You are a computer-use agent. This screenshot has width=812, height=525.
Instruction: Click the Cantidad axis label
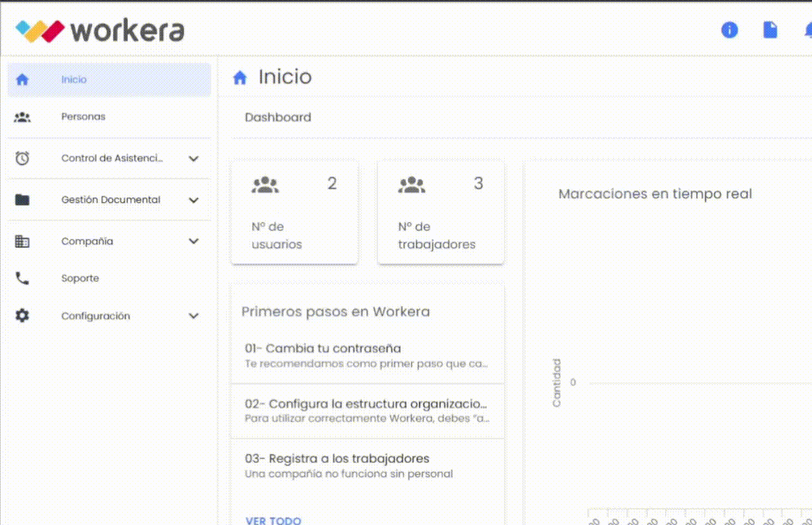click(x=557, y=383)
